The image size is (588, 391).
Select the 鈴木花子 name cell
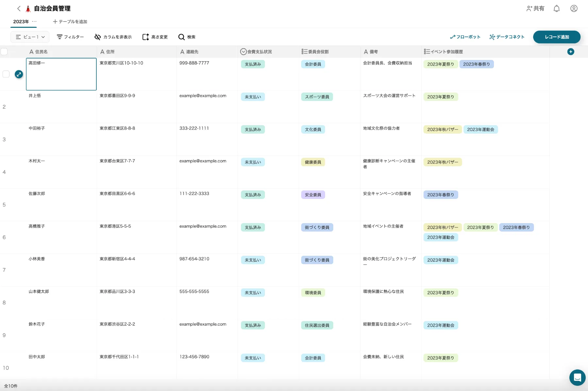click(x=61, y=335)
